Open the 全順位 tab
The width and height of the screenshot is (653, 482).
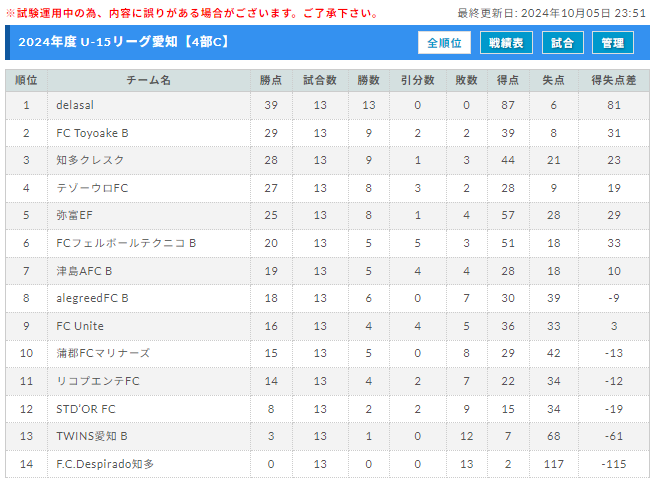444,42
